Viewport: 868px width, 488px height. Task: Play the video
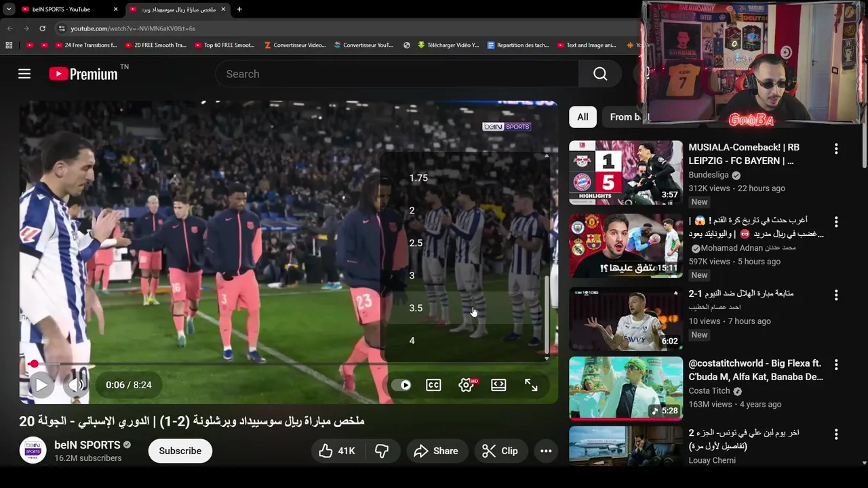tap(41, 385)
